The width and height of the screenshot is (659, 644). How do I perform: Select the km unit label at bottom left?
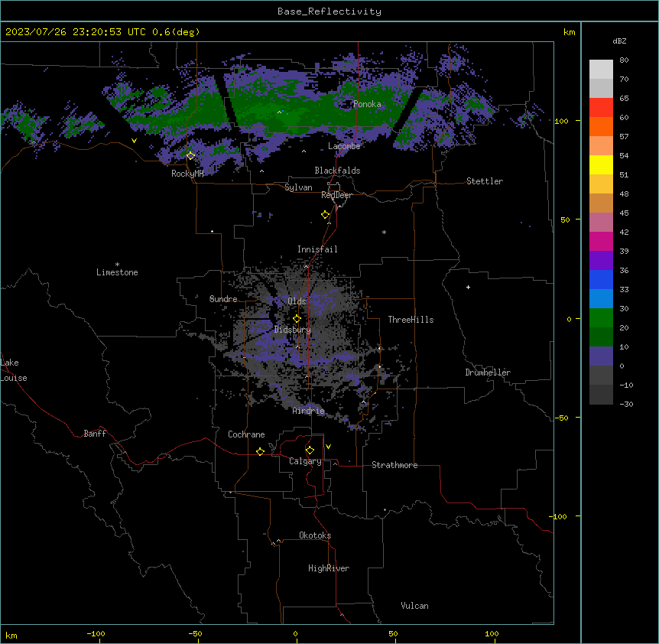11,636
